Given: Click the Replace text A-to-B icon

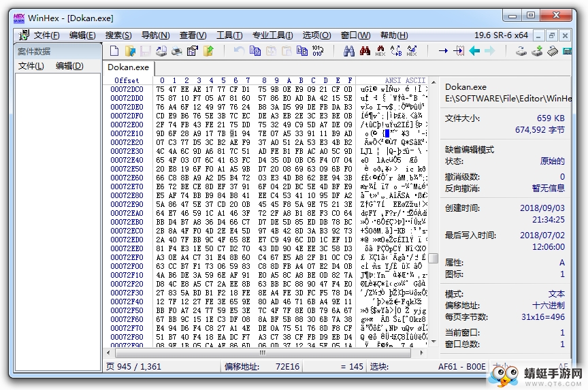Looking at the screenshot, I should [396, 50].
